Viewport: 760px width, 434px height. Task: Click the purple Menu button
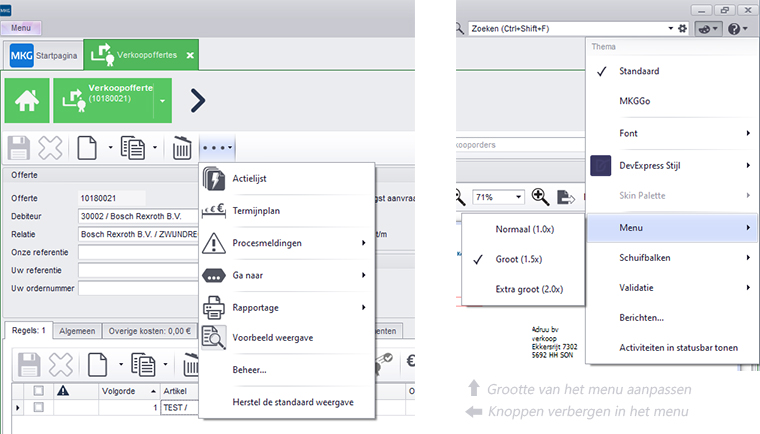pyautogui.click(x=20, y=27)
